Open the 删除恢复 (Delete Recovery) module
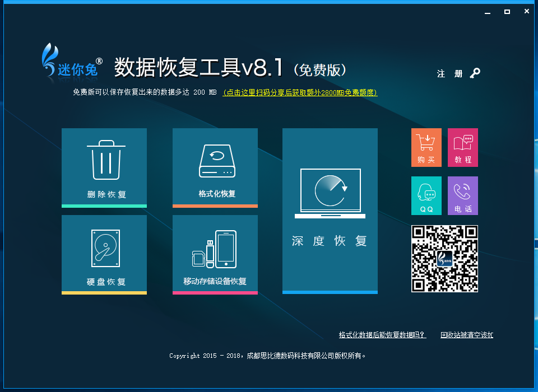This screenshot has width=538, height=392. pyautogui.click(x=104, y=168)
